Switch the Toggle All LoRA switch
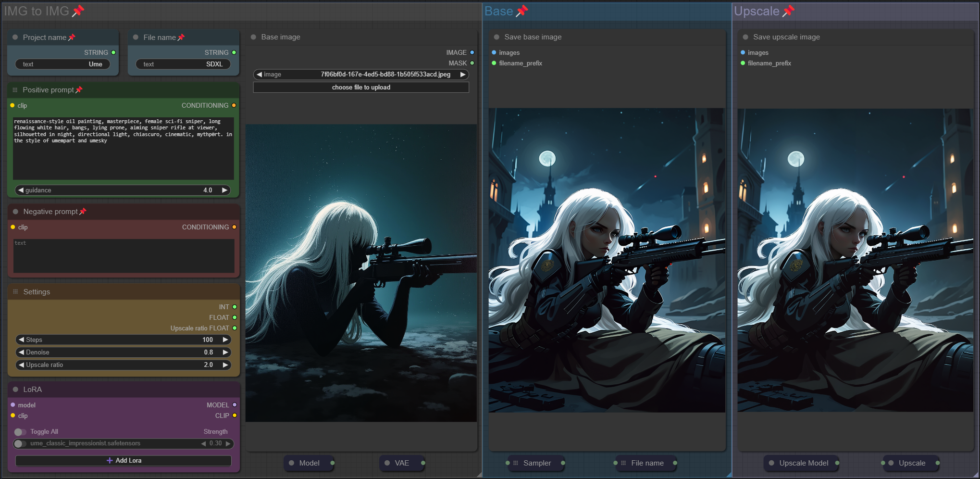Viewport: 980px width, 479px height. [x=20, y=432]
